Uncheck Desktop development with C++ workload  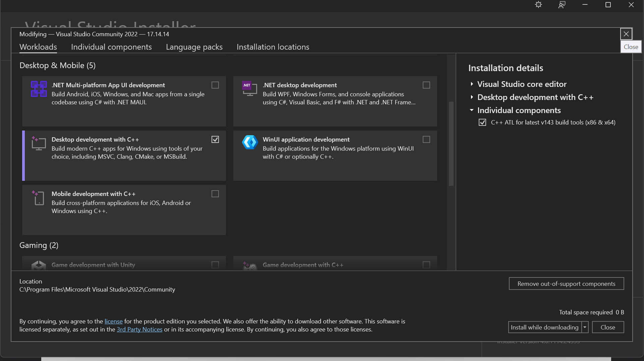point(215,140)
